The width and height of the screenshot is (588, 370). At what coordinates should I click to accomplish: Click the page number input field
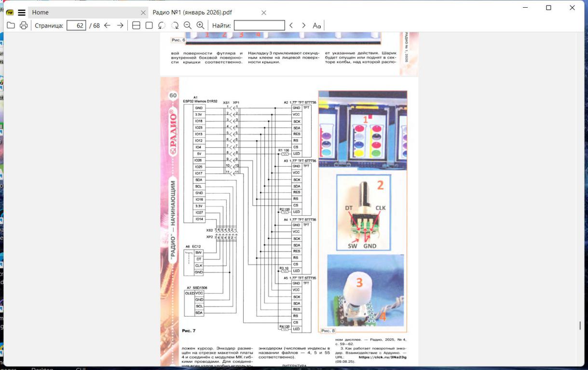tap(76, 26)
